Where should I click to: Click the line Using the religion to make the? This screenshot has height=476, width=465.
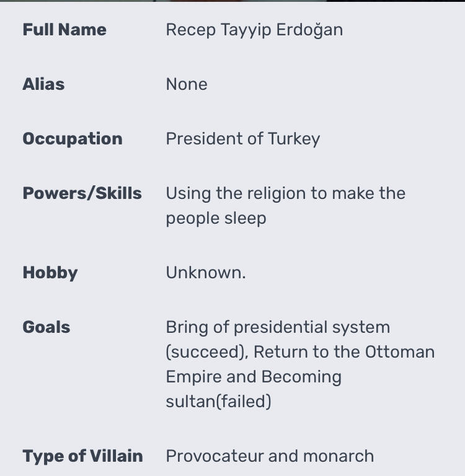(x=285, y=193)
